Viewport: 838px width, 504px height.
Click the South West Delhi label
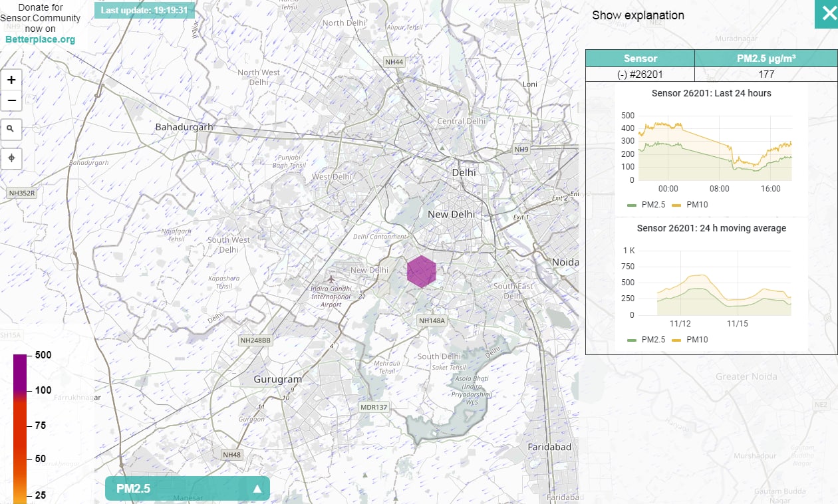tap(228, 245)
